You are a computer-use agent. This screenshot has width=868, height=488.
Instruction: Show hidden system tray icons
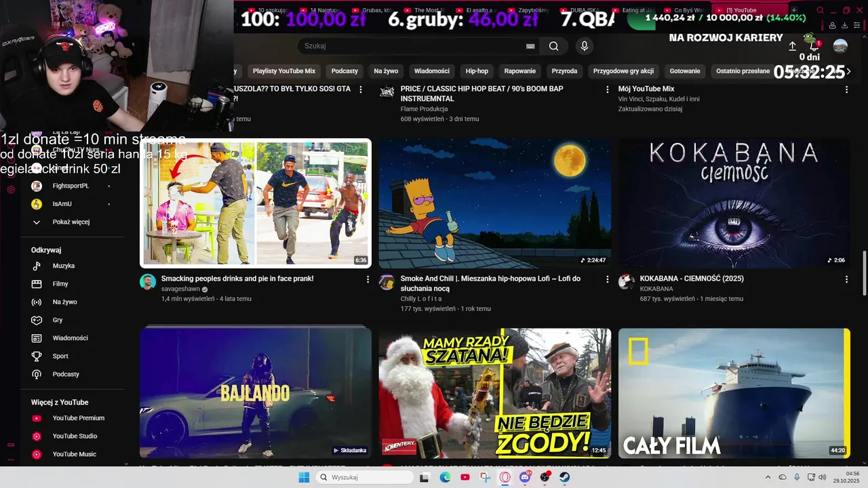point(768,477)
